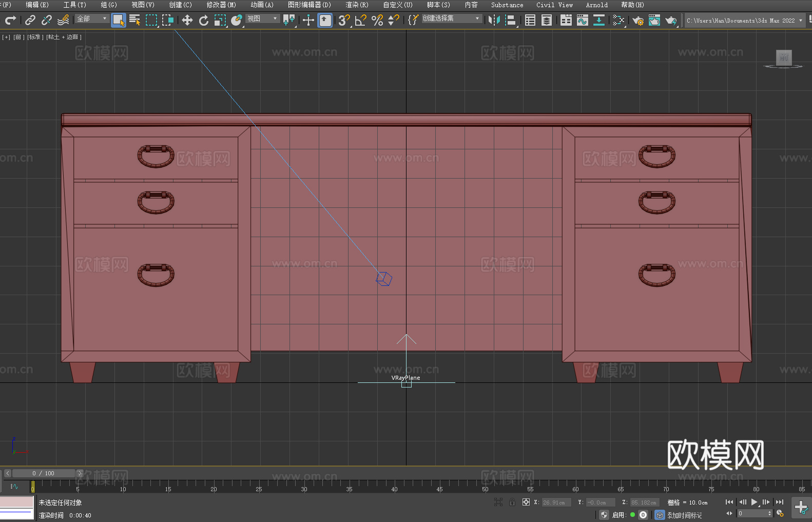The image size is (812, 522).
Task: Expand the project path dropdown
Action: coord(800,21)
